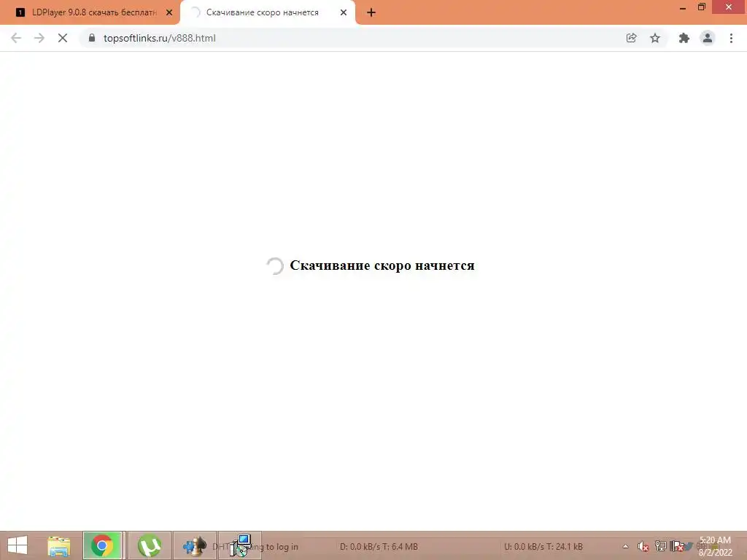Click the Скачивание скоро начнется heading
Viewport: 747px width, 560px height.
coord(382,265)
